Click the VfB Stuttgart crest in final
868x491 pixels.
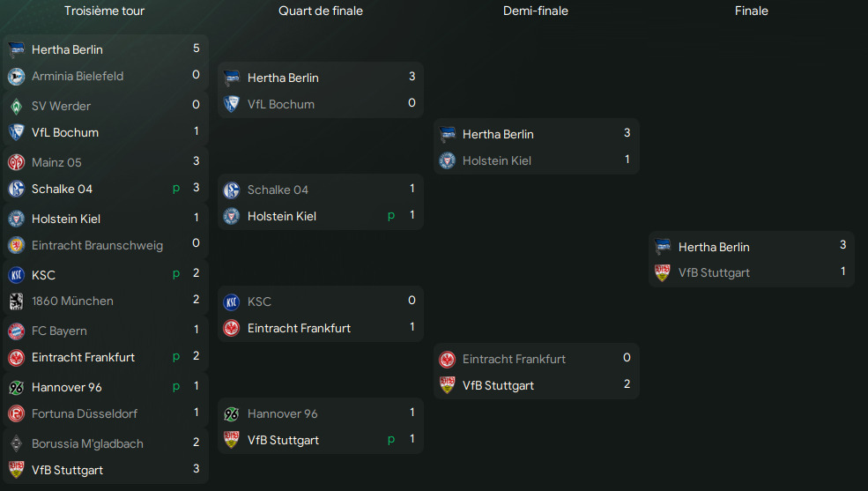click(x=663, y=272)
